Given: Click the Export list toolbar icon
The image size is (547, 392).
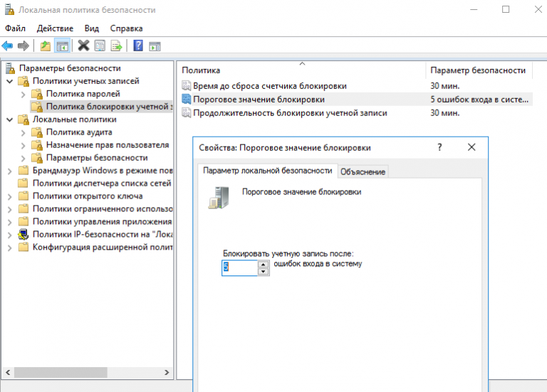Looking at the screenshot, I should click(116, 46).
